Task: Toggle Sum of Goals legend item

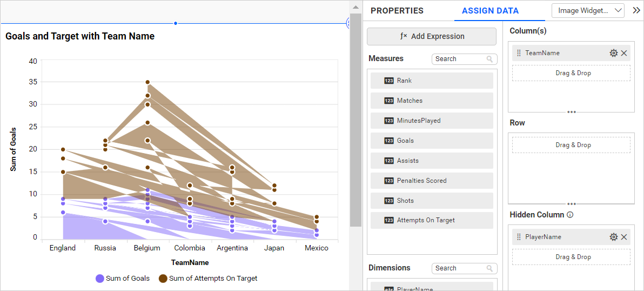Action: click(x=122, y=279)
